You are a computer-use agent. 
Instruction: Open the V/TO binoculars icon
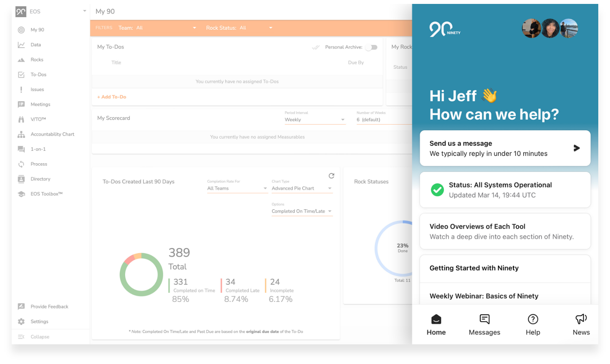(21, 119)
